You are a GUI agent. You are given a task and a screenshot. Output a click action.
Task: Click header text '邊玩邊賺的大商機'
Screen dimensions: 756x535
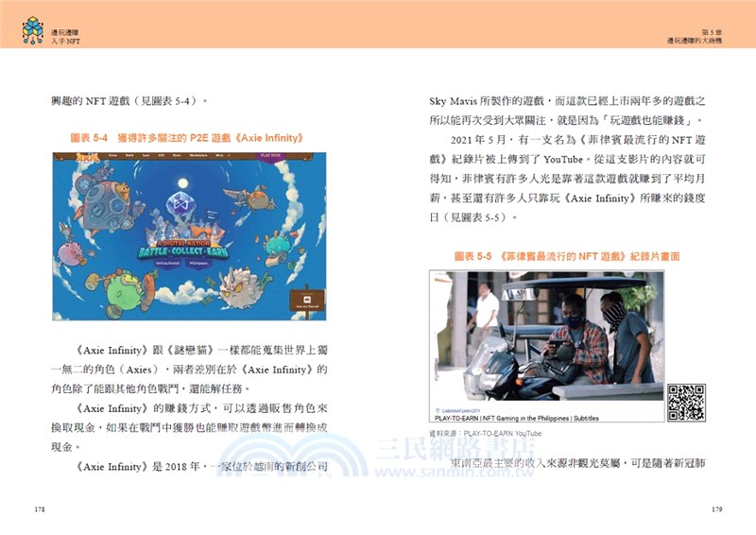coord(695,41)
